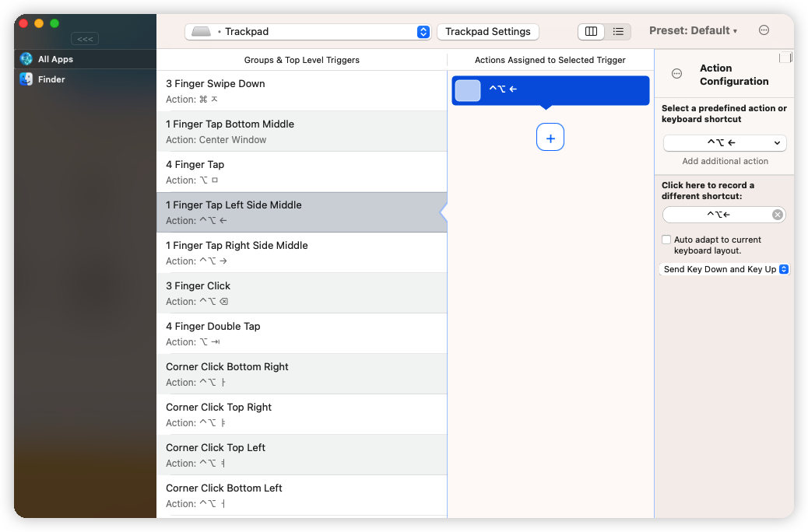Open the Trackpad trigger type dropdown
This screenshot has width=808, height=532.
(x=307, y=32)
